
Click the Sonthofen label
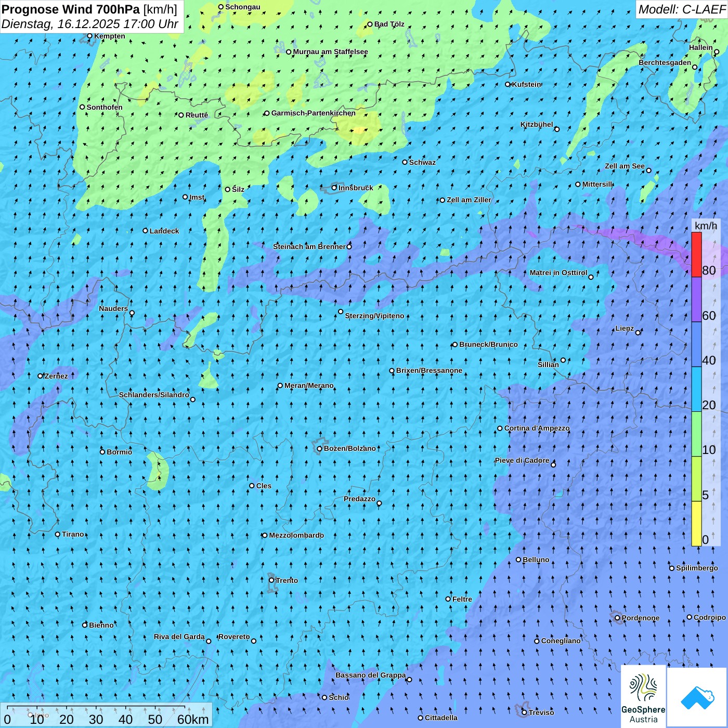[x=105, y=107]
